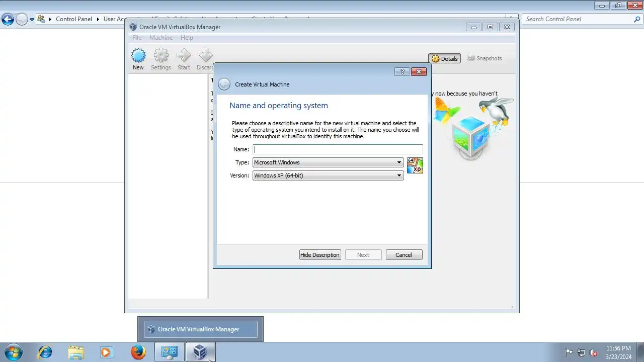The image size is (644, 362).
Task: Click the VirtualBox Manager title bar icon
Action: tap(133, 27)
